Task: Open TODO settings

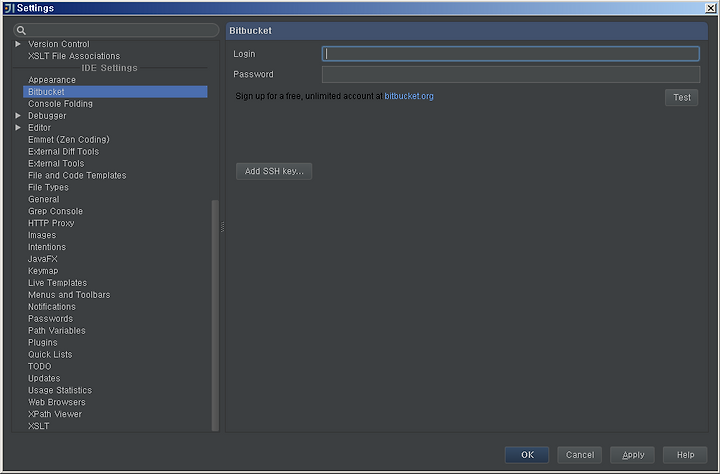Action: point(39,367)
